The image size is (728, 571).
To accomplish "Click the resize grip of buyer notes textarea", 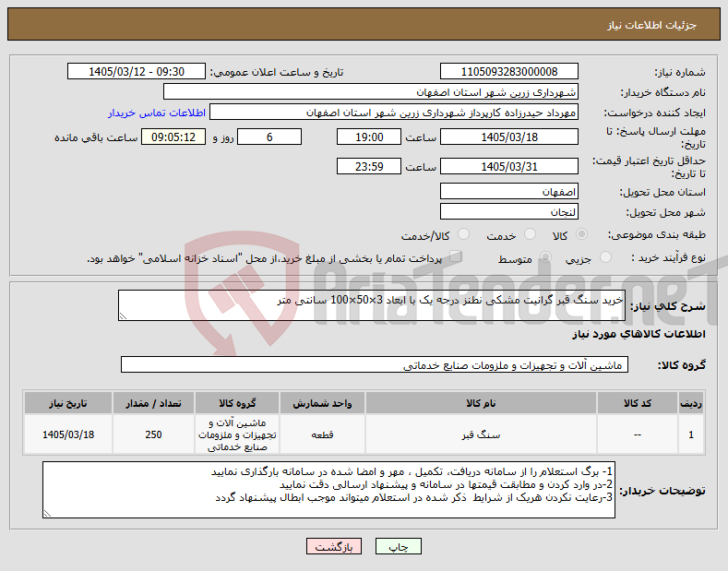I will coord(47,514).
